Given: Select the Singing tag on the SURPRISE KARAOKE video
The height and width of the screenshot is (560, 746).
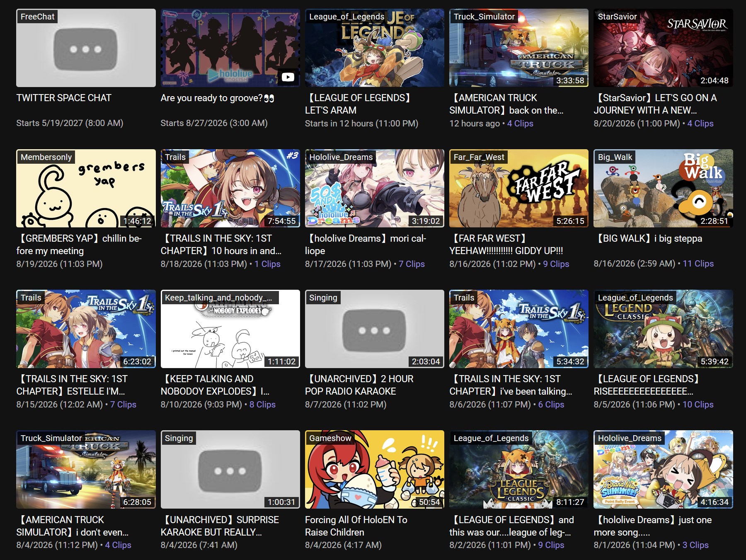Looking at the screenshot, I should pyautogui.click(x=179, y=438).
